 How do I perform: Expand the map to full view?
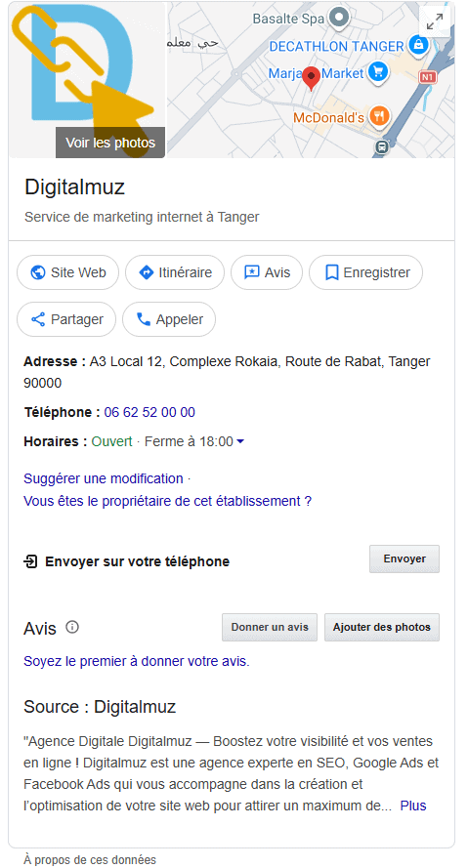435,21
